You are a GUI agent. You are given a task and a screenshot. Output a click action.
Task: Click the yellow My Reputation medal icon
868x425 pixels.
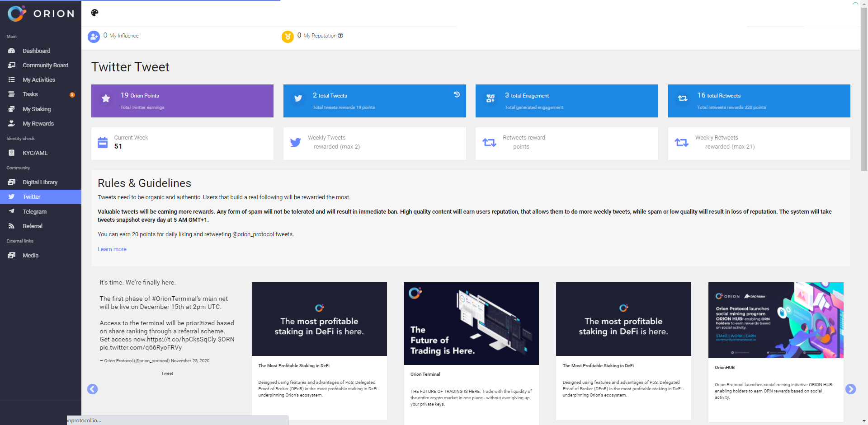(x=288, y=37)
